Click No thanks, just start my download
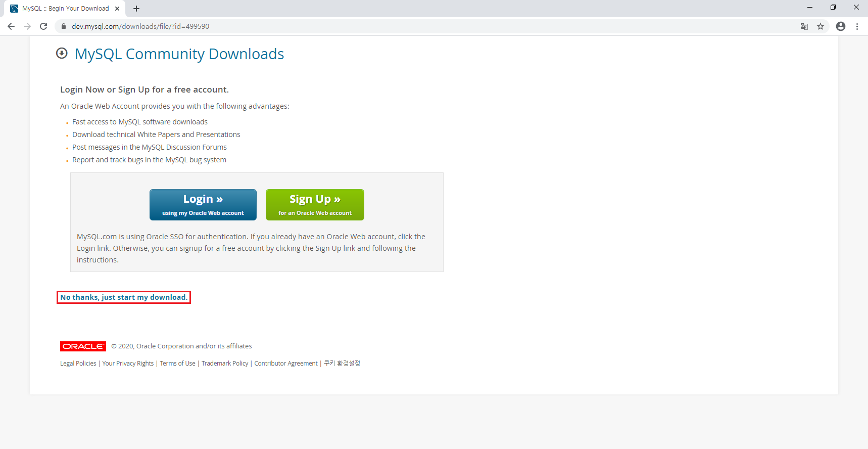The width and height of the screenshot is (868, 449). [124, 297]
